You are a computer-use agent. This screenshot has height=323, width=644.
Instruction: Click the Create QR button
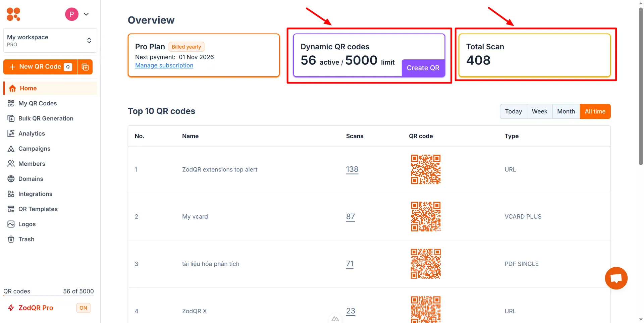click(x=423, y=68)
